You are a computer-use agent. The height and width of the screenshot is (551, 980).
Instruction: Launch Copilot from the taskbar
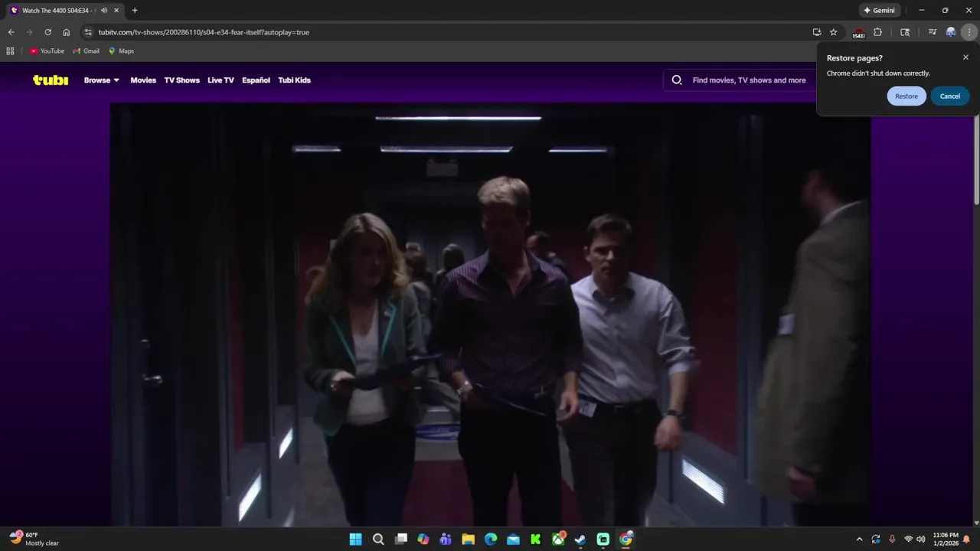pos(423,540)
